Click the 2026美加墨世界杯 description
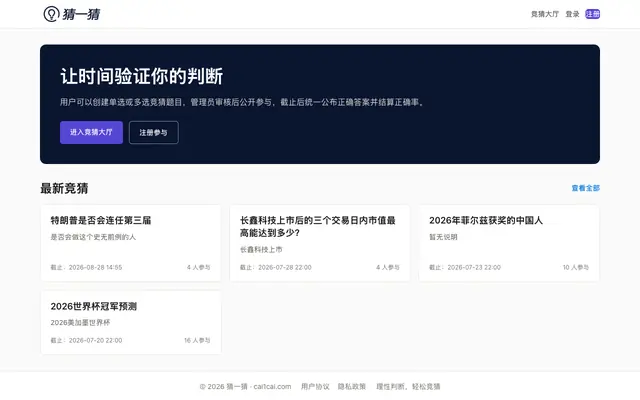640x400 pixels. point(80,322)
